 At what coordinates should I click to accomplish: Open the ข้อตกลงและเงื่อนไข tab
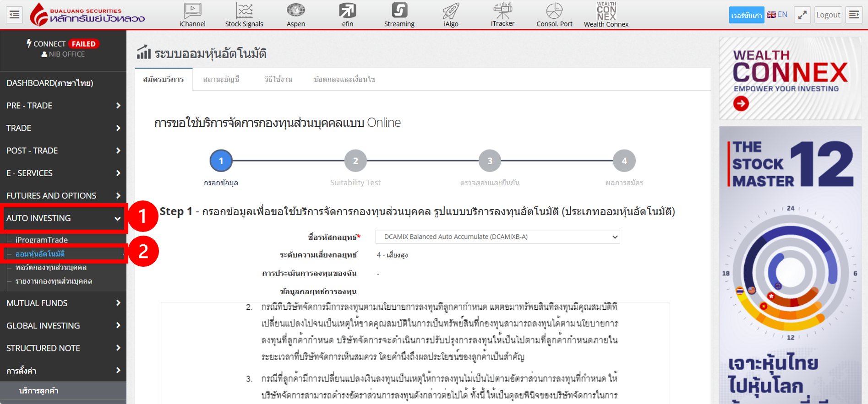click(x=344, y=80)
